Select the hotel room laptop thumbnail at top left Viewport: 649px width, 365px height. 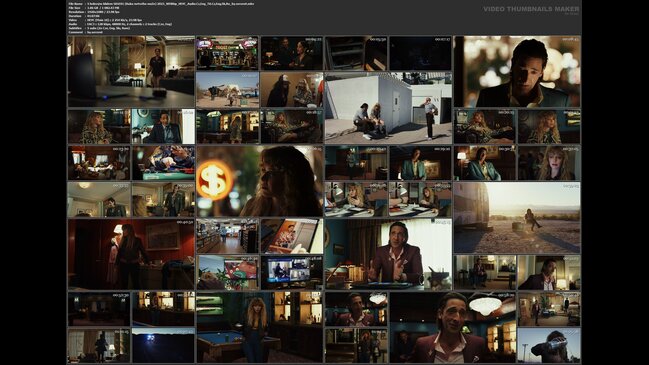pos(131,72)
